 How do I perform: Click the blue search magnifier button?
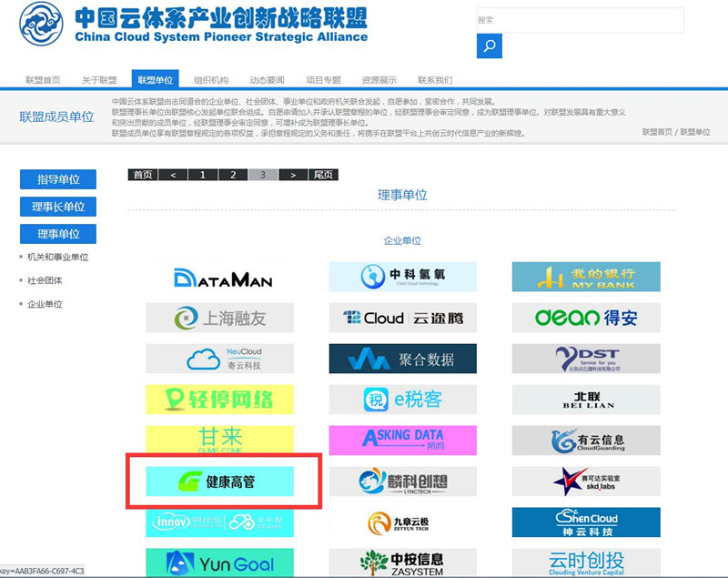489,46
